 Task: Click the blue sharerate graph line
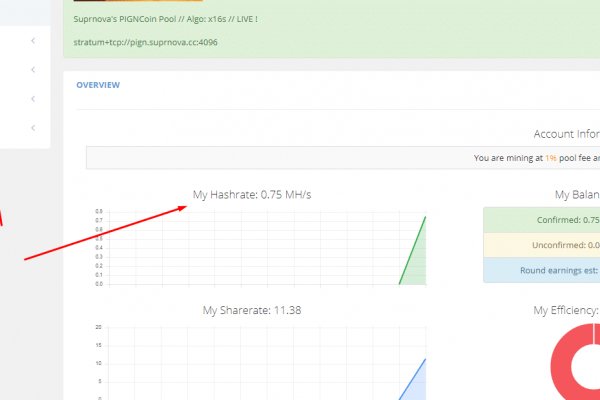[414, 377]
